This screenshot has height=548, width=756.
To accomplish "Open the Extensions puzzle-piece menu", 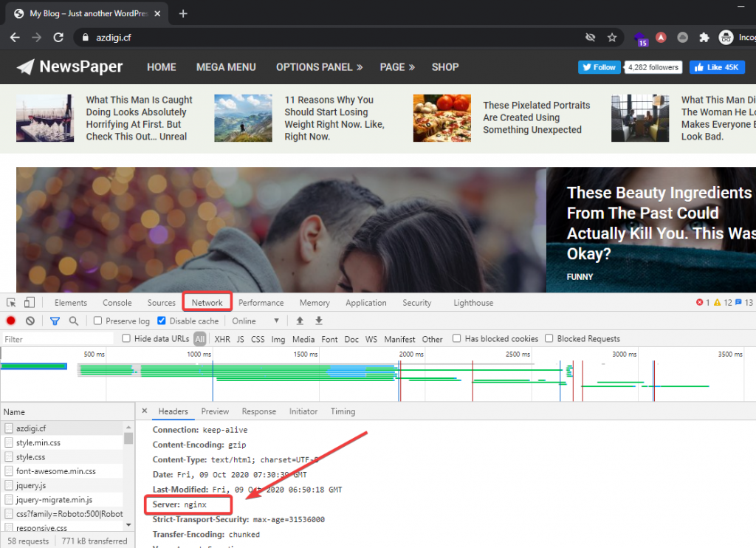I will pos(704,38).
